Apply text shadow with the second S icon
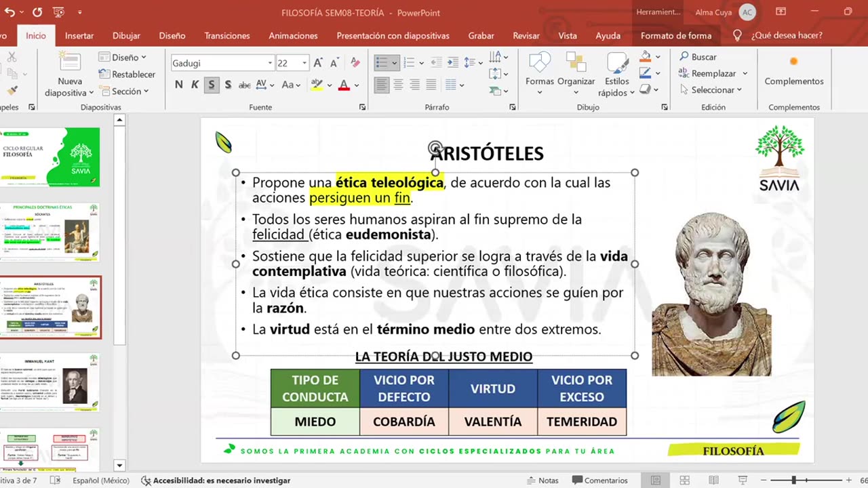The image size is (868, 488). pyautogui.click(x=228, y=85)
